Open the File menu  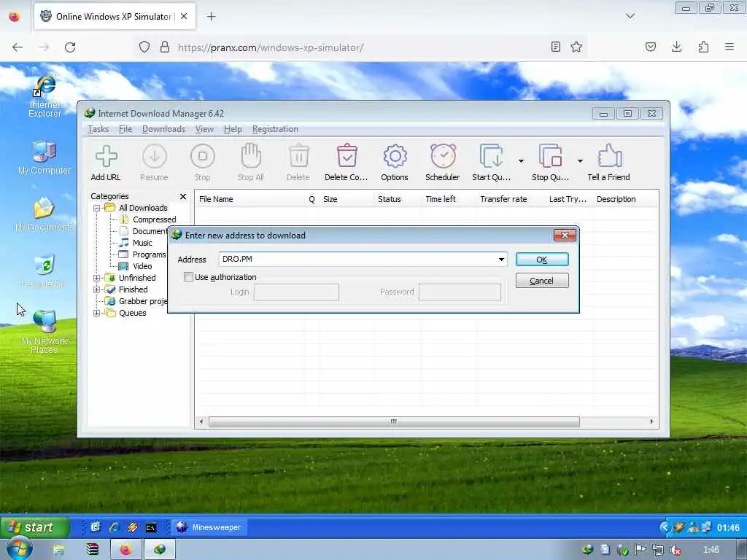(x=125, y=129)
